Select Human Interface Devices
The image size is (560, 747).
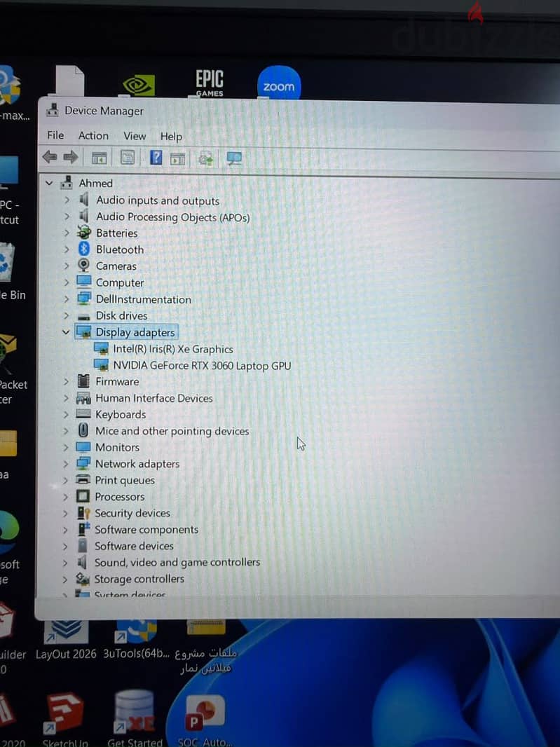click(154, 398)
